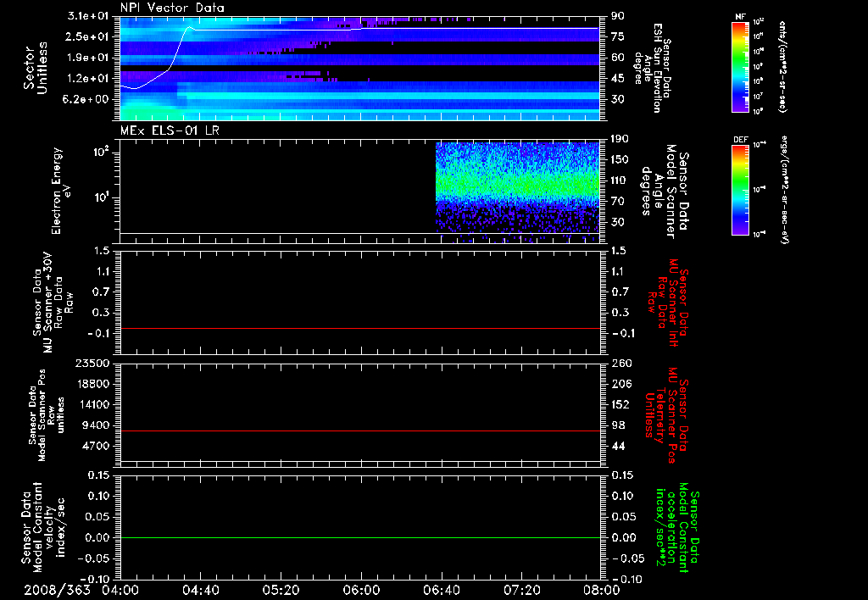Select the 150 scanner angle tick
This screenshot has width=868, height=600.
(620, 159)
